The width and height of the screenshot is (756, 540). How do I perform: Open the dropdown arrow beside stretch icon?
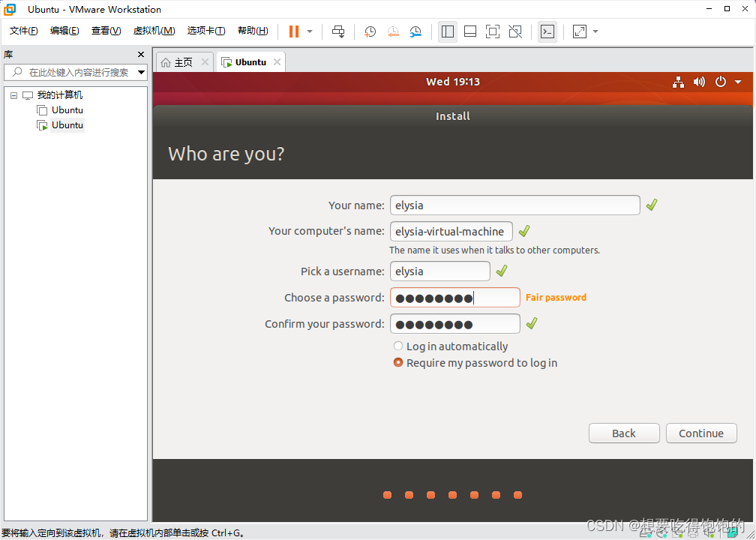click(x=595, y=31)
